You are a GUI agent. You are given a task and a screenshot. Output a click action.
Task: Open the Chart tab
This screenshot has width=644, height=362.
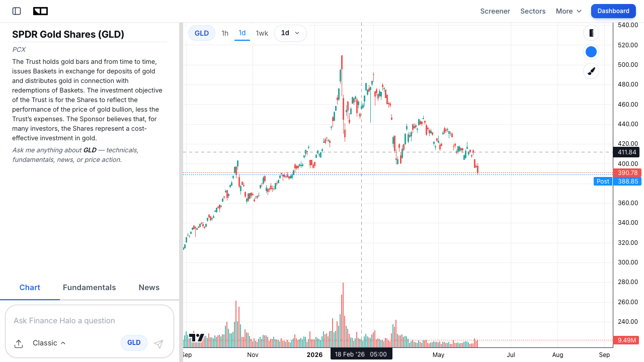30,288
